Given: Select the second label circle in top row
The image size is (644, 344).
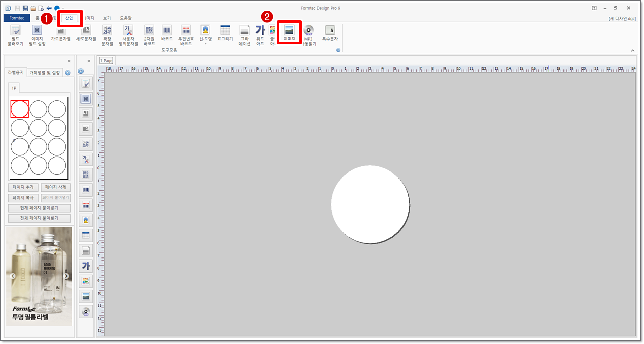Looking at the screenshot, I should 38,109.
